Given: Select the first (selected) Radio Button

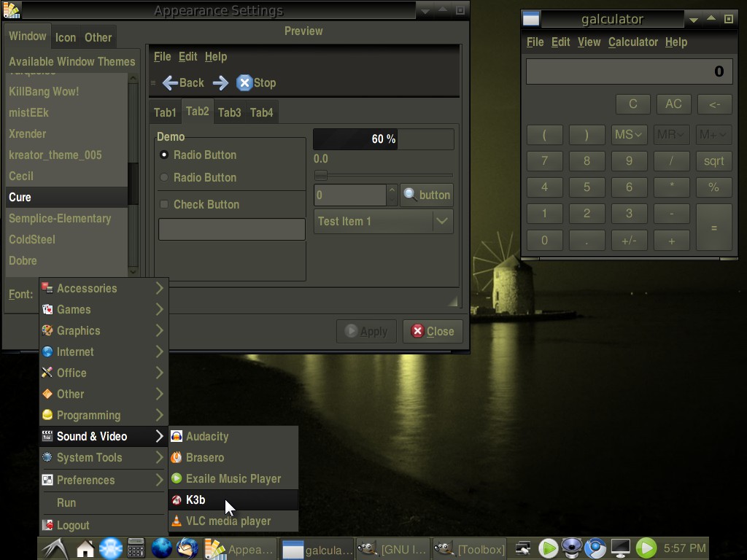Looking at the screenshot, I should click(164, 155).
